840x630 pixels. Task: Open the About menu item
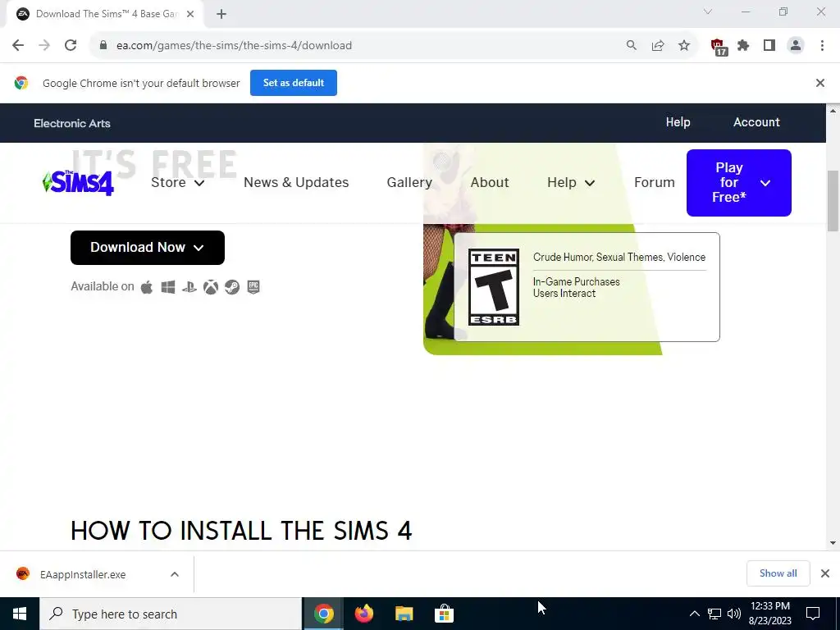(490, 183)
